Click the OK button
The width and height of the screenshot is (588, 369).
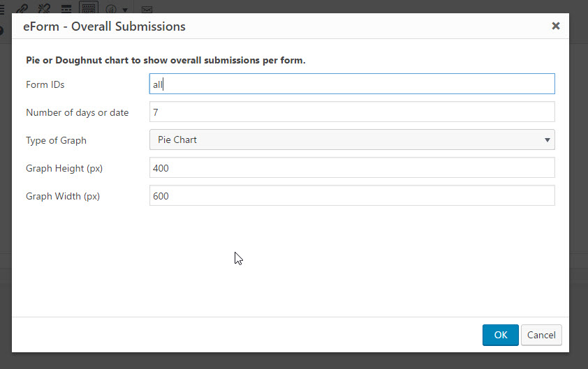point(500,335)
